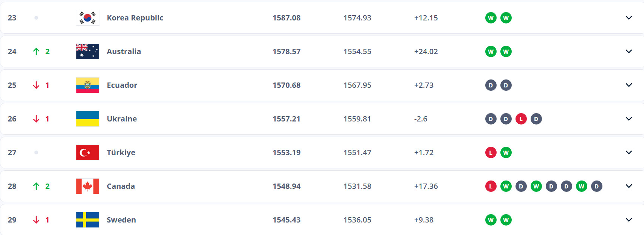Expand the Canada row chevron
Viewport: 644px width, 235px height.
tap(629, 186)
